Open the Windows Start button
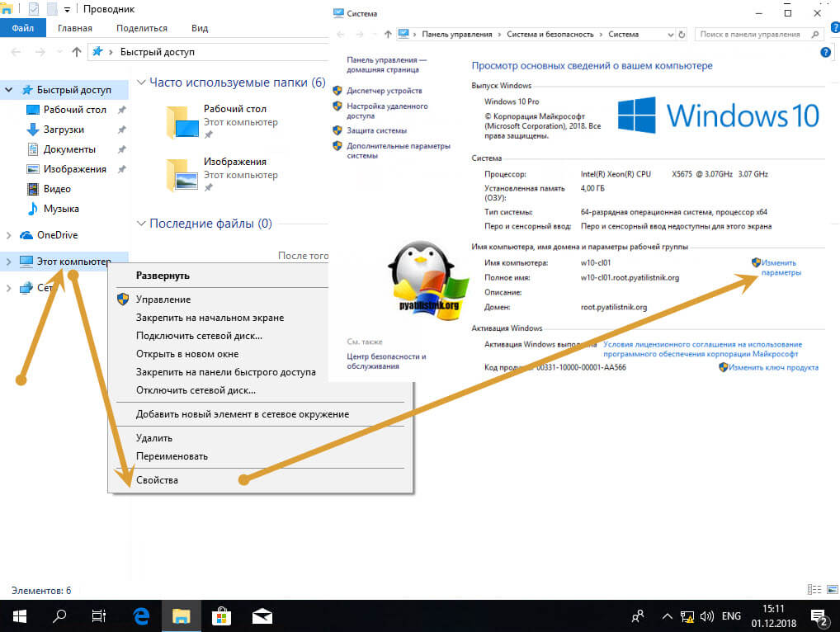This screenshot has height=632, width=840. pos(19,616)
